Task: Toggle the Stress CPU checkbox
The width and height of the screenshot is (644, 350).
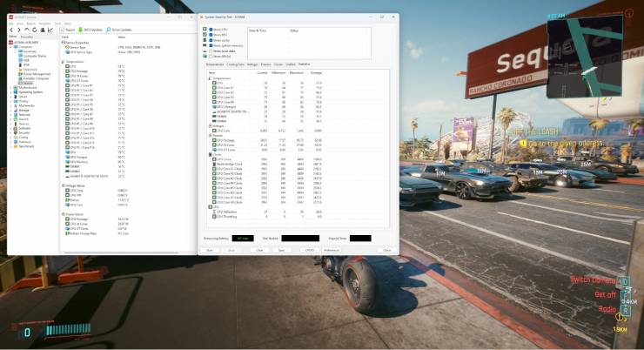Action: coord(211,30)
